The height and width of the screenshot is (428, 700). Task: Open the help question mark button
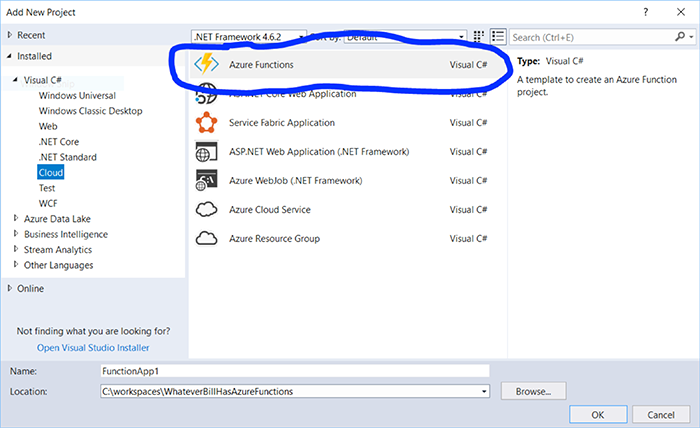646,12
